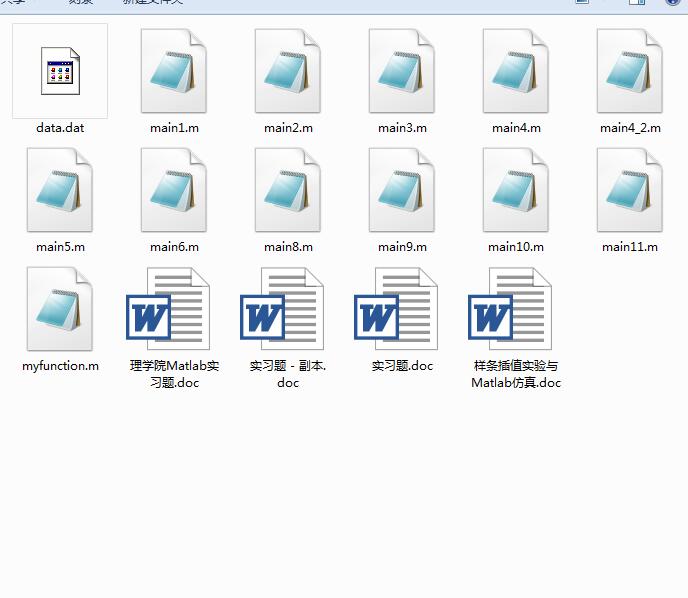Click the main10.m file icon
The height and width of the screenshot is (598, 688).
tap(516, 190)
